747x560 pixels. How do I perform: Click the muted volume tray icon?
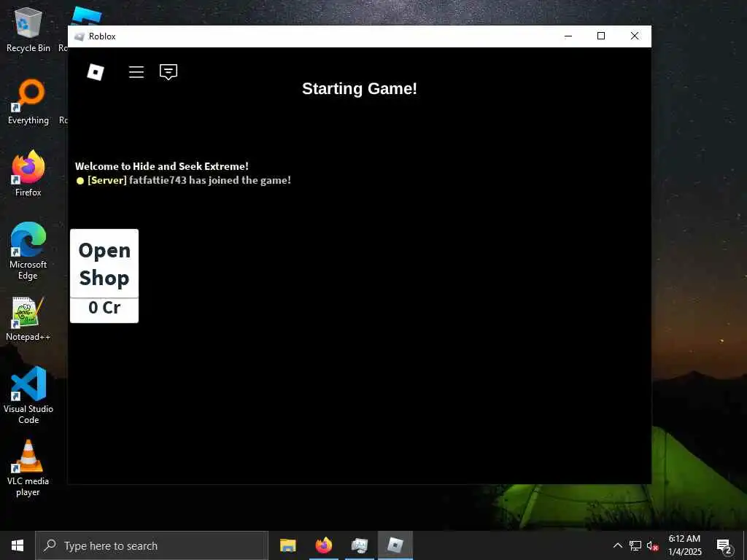point(653,545)
